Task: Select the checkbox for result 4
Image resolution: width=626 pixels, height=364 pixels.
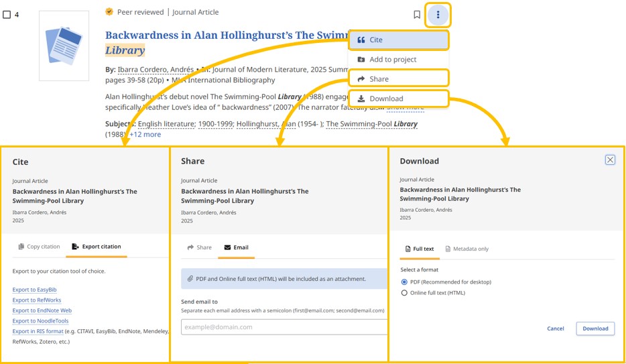Action: click(x=7, y=15)
